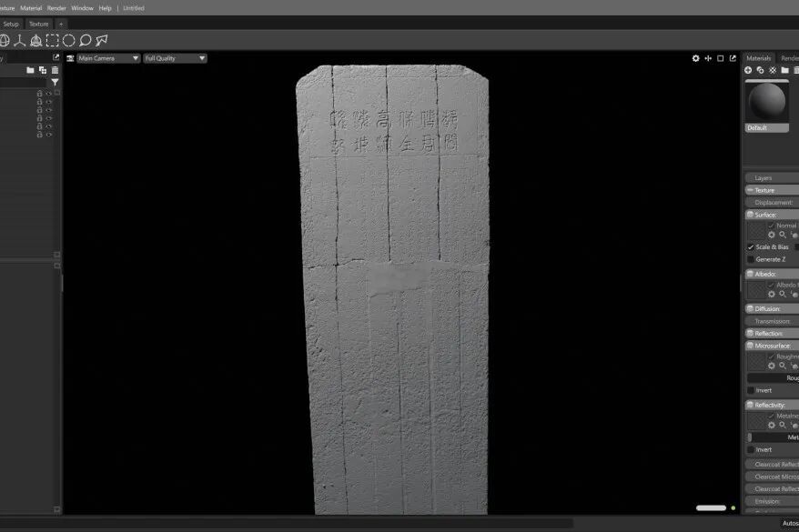Viewport: 799px width, 532px height.
Task: Click the Displacement module button
Action: coord(773,203)
